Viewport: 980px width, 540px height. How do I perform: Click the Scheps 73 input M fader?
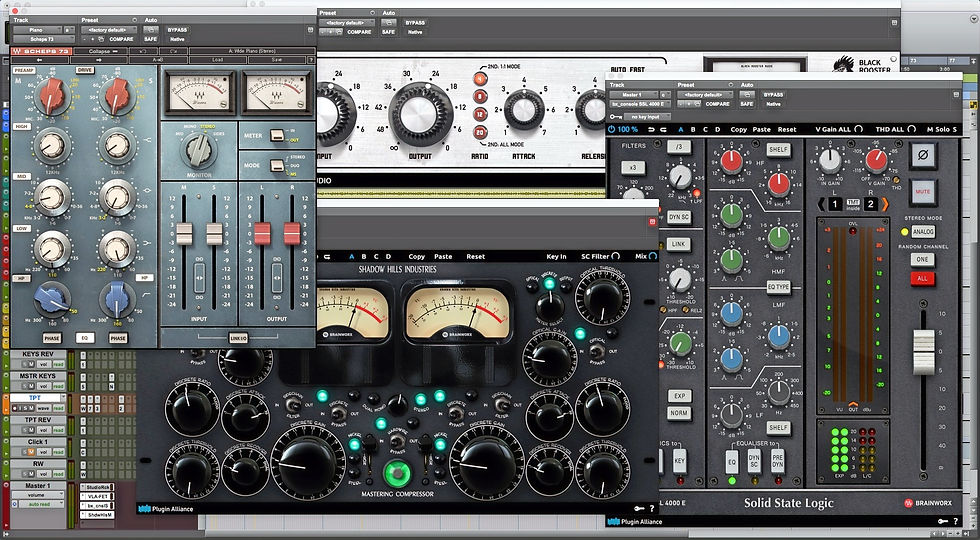coord(184,233)
